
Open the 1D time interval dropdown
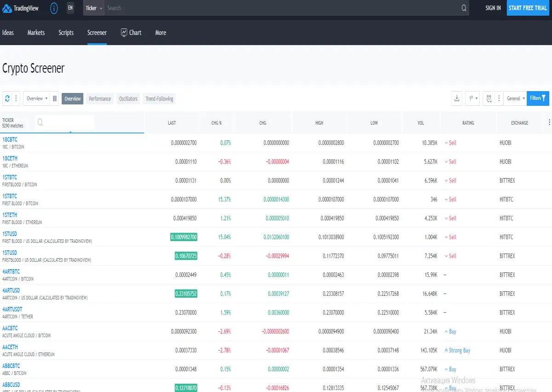[x=473, y=98]
